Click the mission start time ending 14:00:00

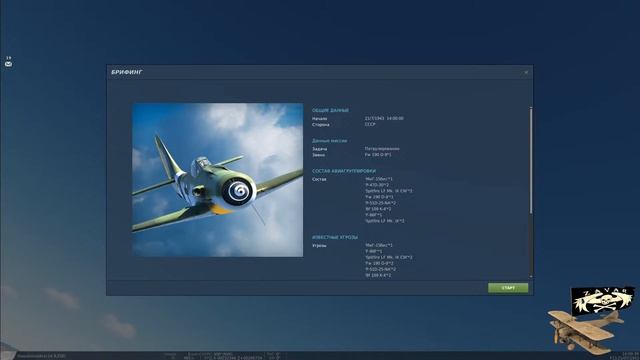pos(384,118)
